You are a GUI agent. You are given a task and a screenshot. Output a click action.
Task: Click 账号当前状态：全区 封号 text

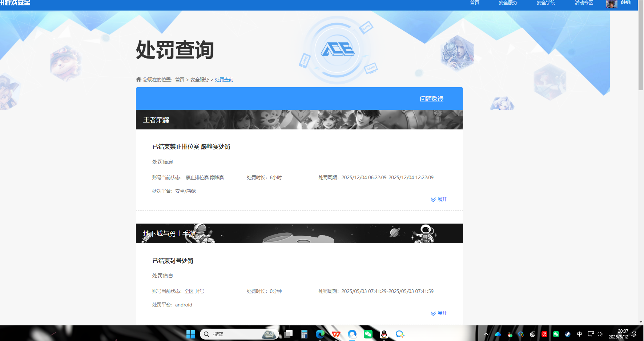(x=178, y=291)
